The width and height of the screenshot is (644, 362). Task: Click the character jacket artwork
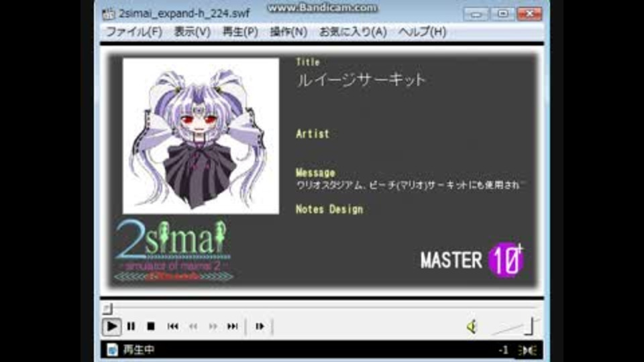201,136
